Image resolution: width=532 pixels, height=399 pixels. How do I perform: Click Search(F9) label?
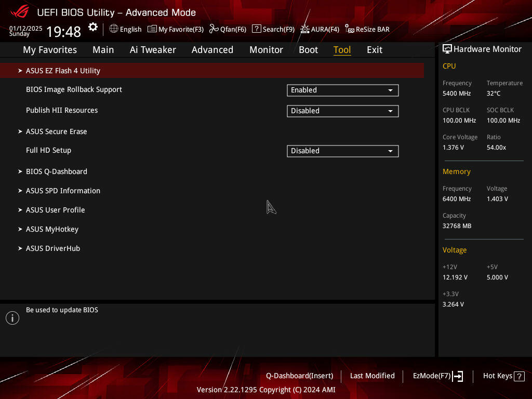(278, 30)
